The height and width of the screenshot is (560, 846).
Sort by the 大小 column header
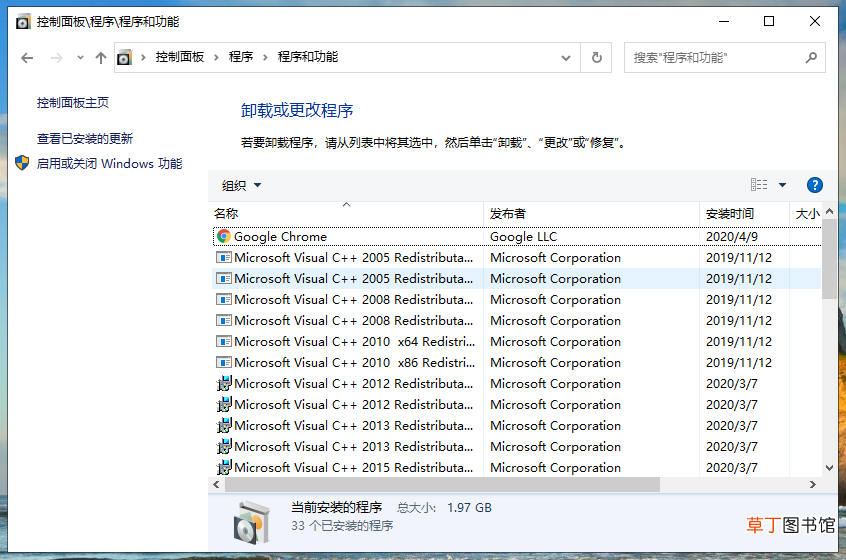tap(806, 214)
